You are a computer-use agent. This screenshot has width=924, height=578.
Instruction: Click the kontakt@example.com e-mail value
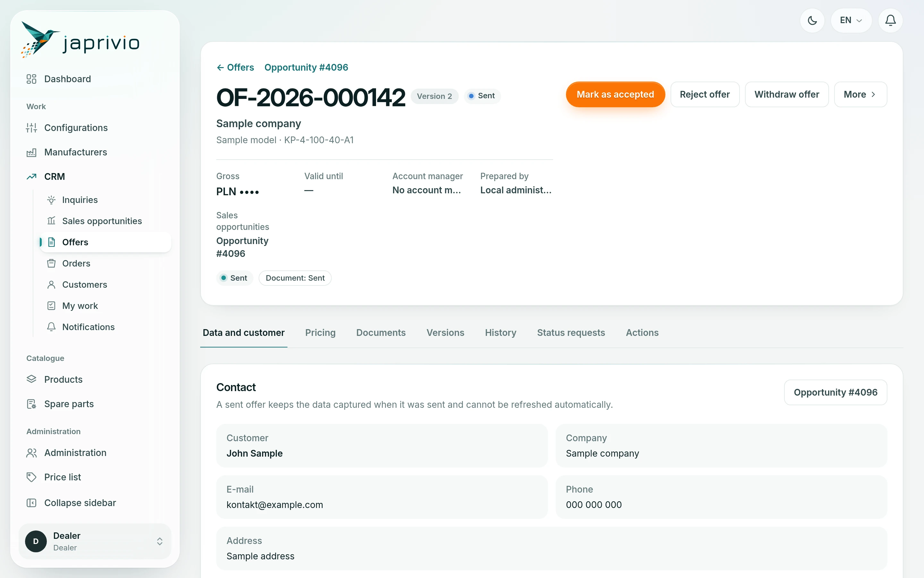275,504
